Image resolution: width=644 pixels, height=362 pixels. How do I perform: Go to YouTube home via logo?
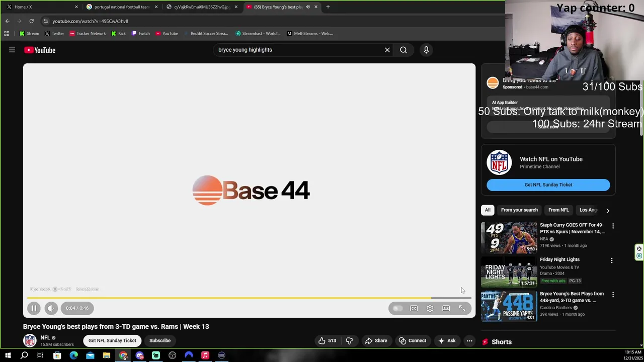pyautogui.click(x=40, y=50)
